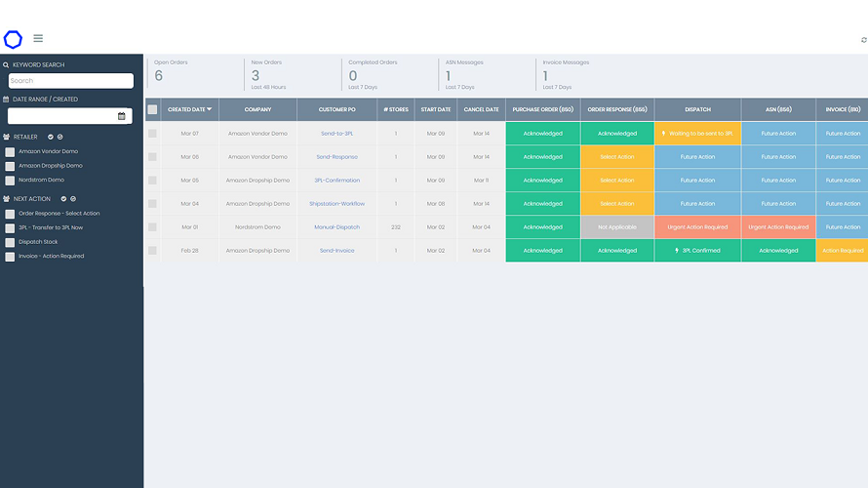The width and height of the screenshot is (868, 488).
Task: Click the orange Action Required invoice cell
Action: coord(842,251)
